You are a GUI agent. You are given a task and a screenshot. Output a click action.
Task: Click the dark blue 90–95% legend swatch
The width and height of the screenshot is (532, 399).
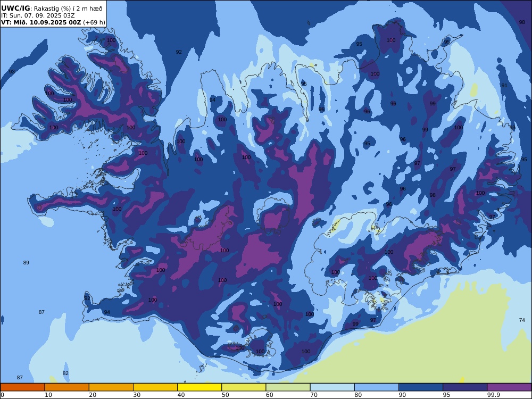tap(421, 387)
